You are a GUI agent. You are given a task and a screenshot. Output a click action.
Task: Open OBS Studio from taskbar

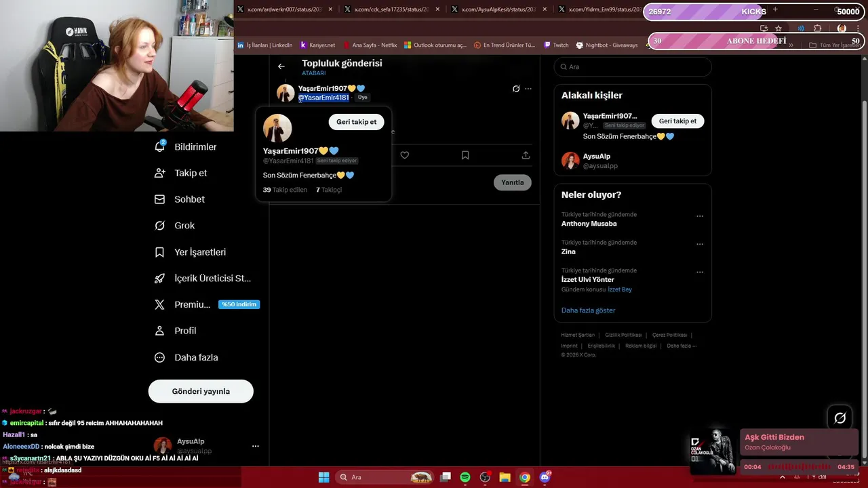pos(485,477)
